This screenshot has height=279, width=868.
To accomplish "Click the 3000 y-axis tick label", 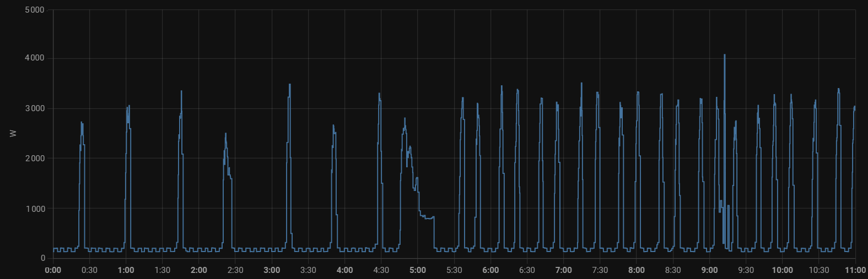I will pos(35,108).
